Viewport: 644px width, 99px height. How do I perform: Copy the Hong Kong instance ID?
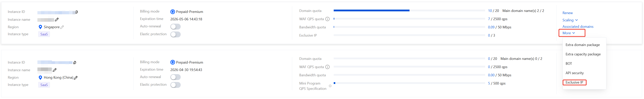tap(75, 62)
